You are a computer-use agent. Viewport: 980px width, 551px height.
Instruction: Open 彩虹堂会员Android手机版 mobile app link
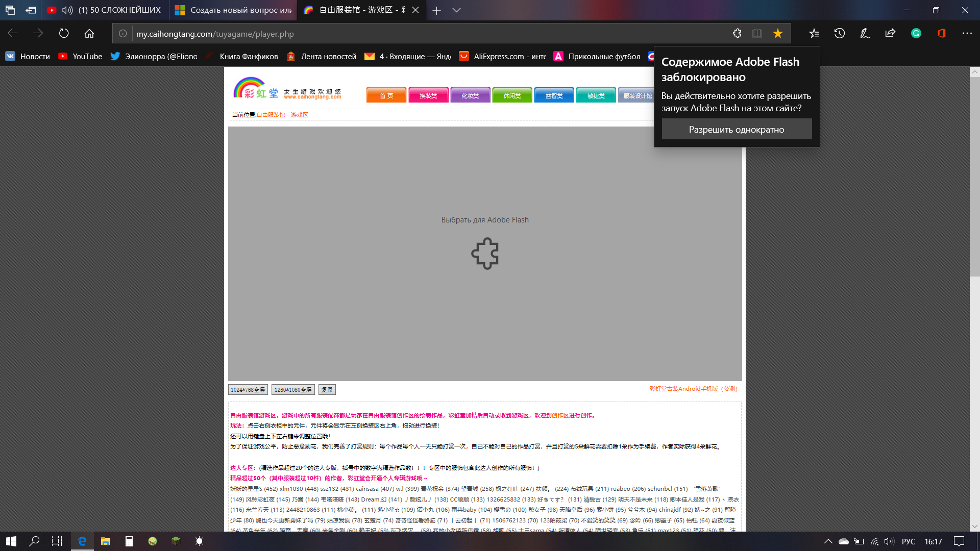(x=693, y=390)
